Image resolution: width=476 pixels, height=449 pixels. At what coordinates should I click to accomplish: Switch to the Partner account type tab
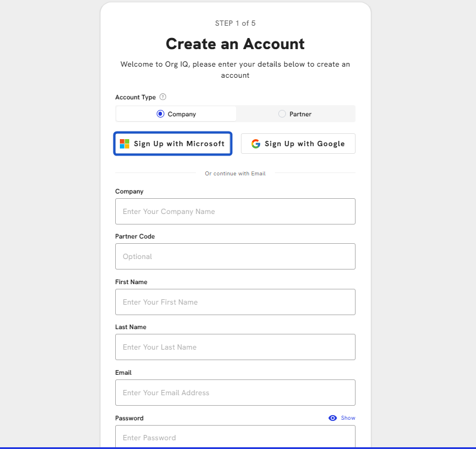click(x=296, y=114)
